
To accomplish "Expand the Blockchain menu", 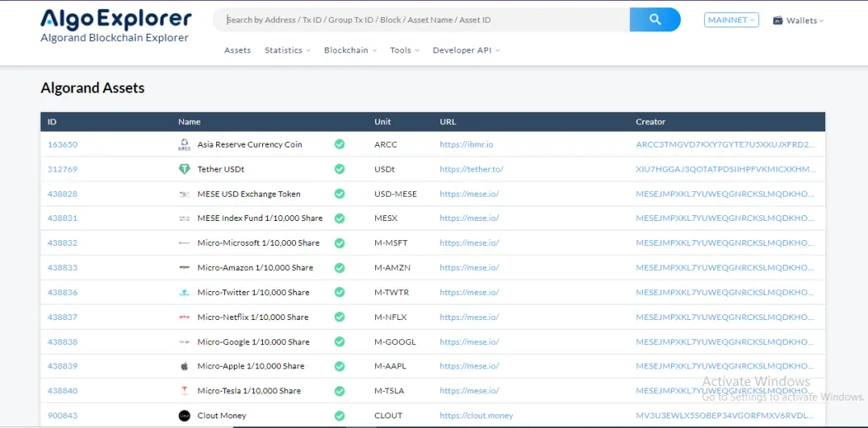I will pyautogui.click(x=350, y=50).
